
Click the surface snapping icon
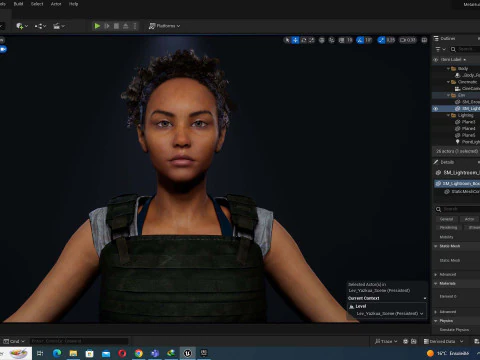pyautogui.click(x=332, y=40)
